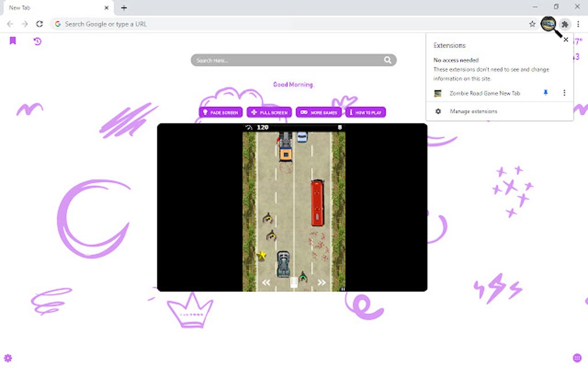Click the Extensions puzzle-piece toolbar icon
588x368 pixels.
(565, 24)
